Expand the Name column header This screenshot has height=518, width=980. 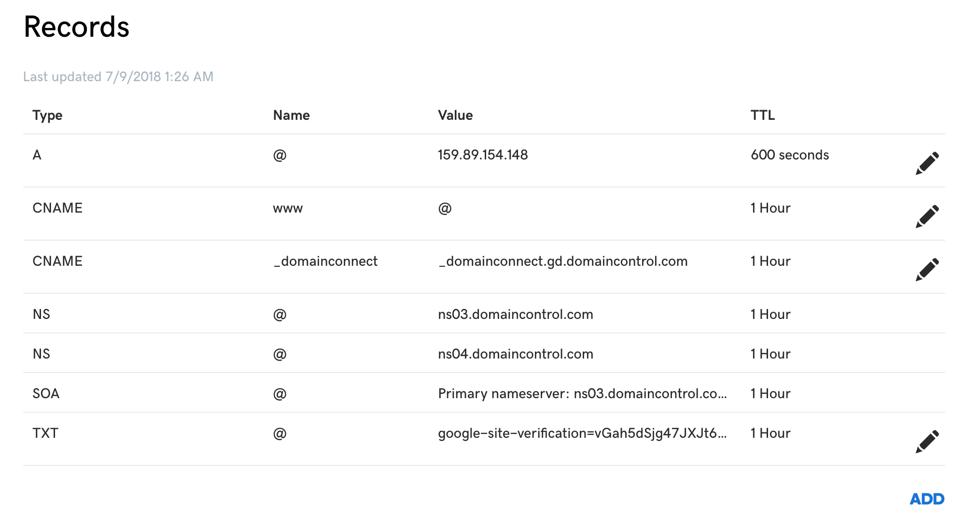(x=291, y=115)
